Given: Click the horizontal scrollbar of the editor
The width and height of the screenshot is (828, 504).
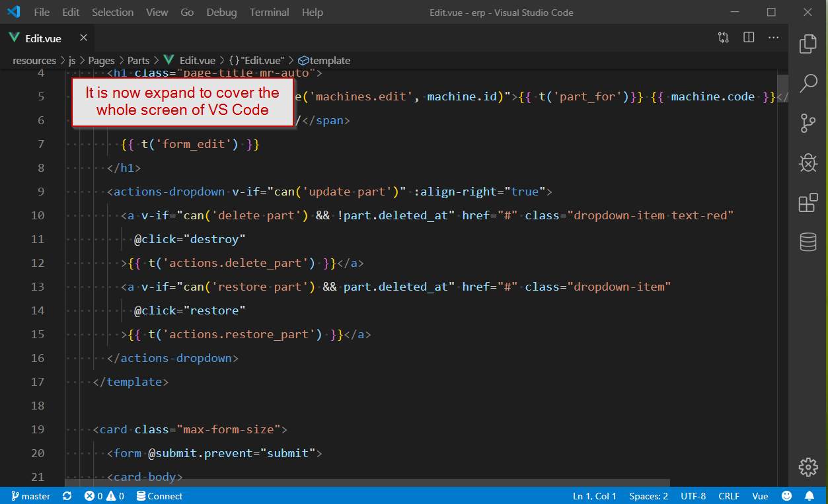Looking at the screenshot, I should tap(367, 483).
